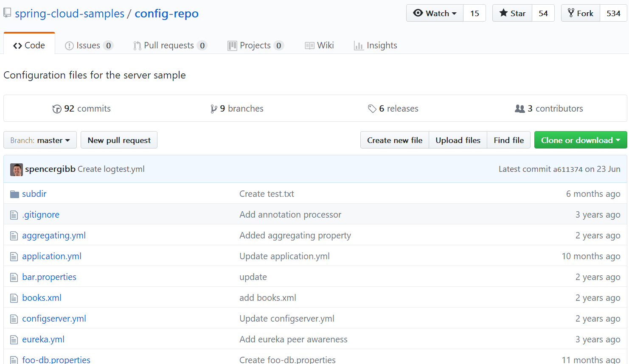Go to the Wiki tab
The image size is (629, 364).
320,45
